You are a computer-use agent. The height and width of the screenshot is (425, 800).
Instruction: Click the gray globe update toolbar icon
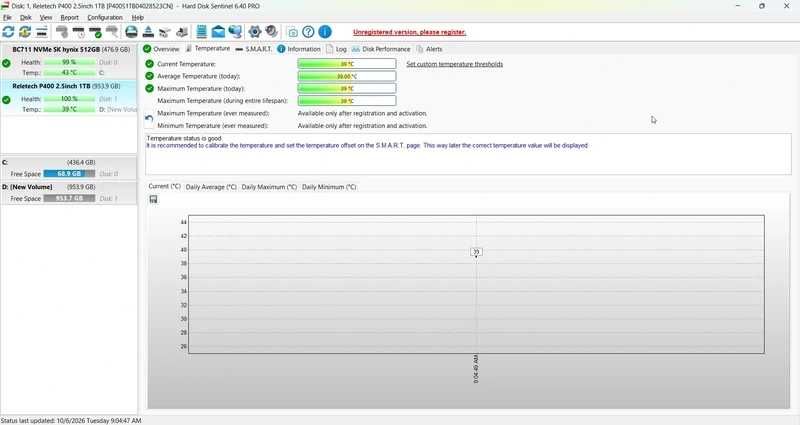(x=271, y=32)
